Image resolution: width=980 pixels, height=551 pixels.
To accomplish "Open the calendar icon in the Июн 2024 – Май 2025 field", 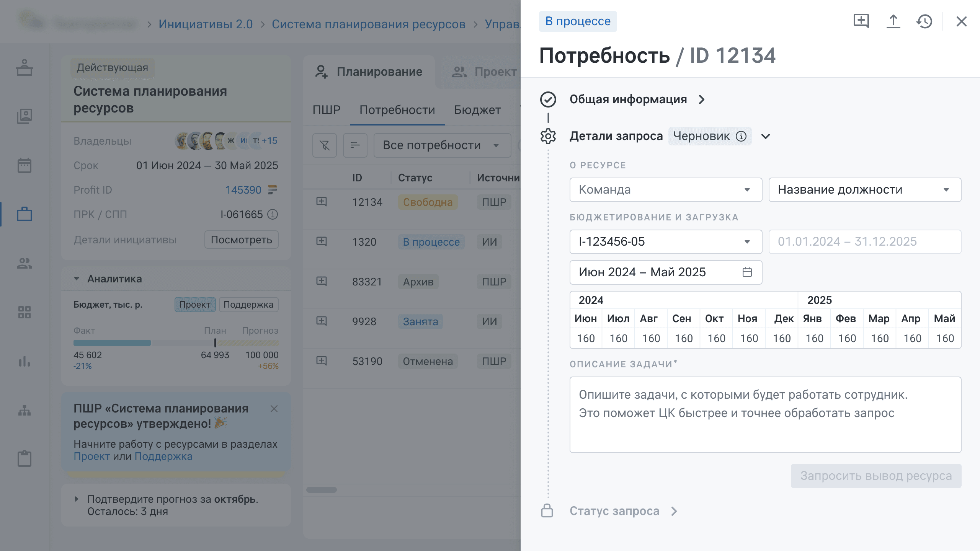I will tap(747, 272).
